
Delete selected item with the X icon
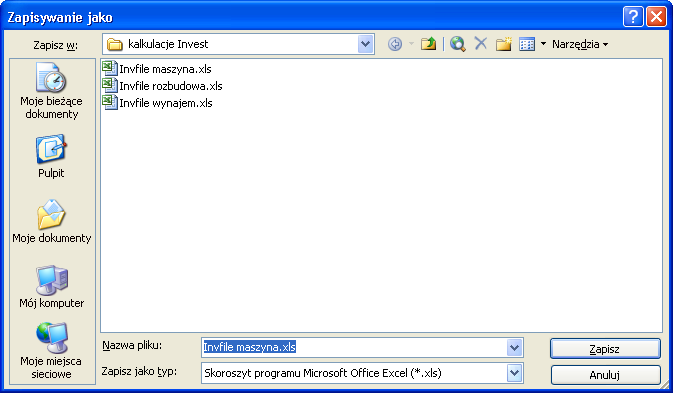481,44
